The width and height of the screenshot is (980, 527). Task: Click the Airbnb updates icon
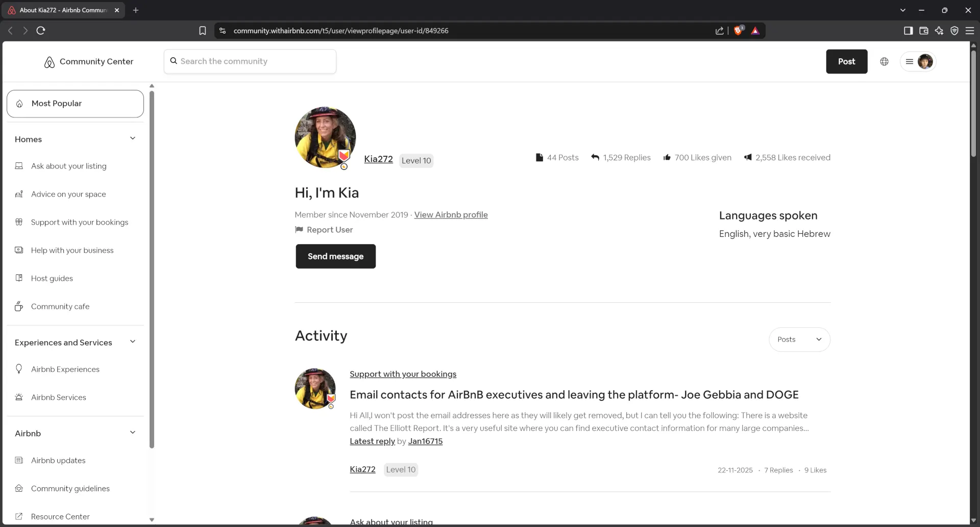19,460
